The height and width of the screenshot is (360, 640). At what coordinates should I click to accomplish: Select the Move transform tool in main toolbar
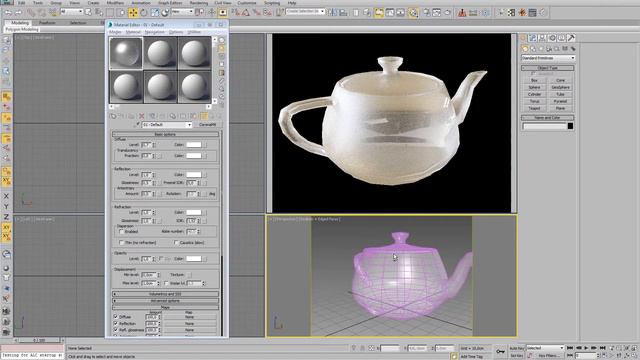tap(133, 13)
